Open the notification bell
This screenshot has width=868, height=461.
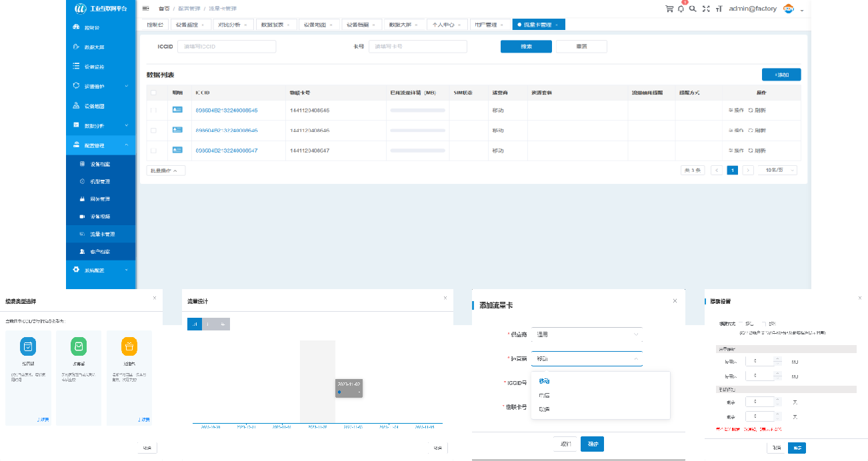681,9
